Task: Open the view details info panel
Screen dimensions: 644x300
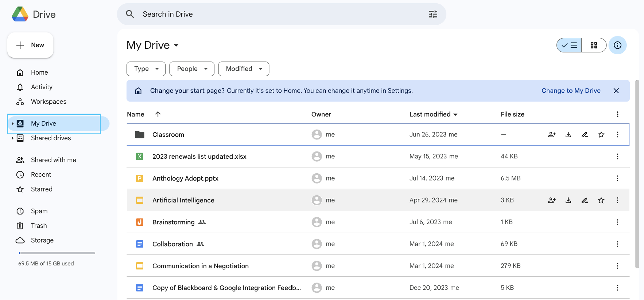Action: tap(617, 45)
